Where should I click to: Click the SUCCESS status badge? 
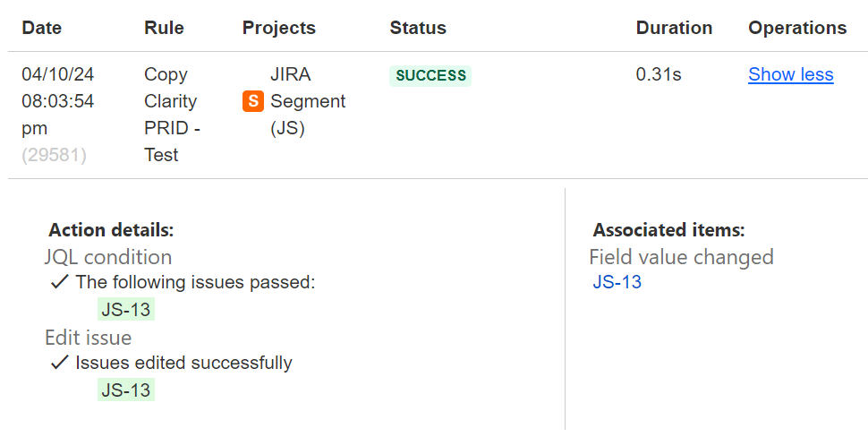430,75
